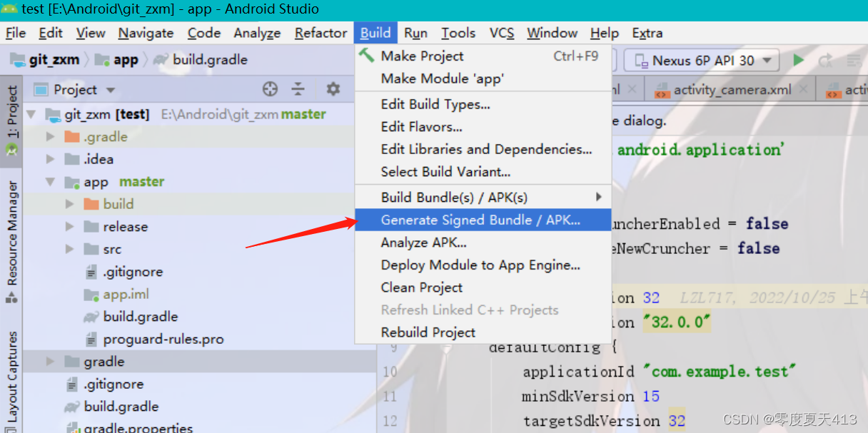The width and height of the screenshot is (868, 433).
Task: Open the Nexus 6P API 30 device dropdown
Action: pyautogui.click(x=702, y=61)
